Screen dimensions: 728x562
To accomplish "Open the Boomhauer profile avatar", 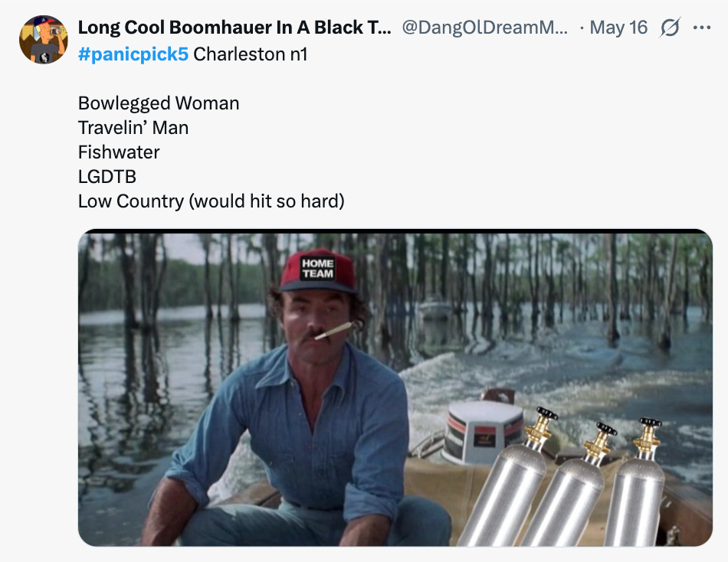I will point(44,40).
